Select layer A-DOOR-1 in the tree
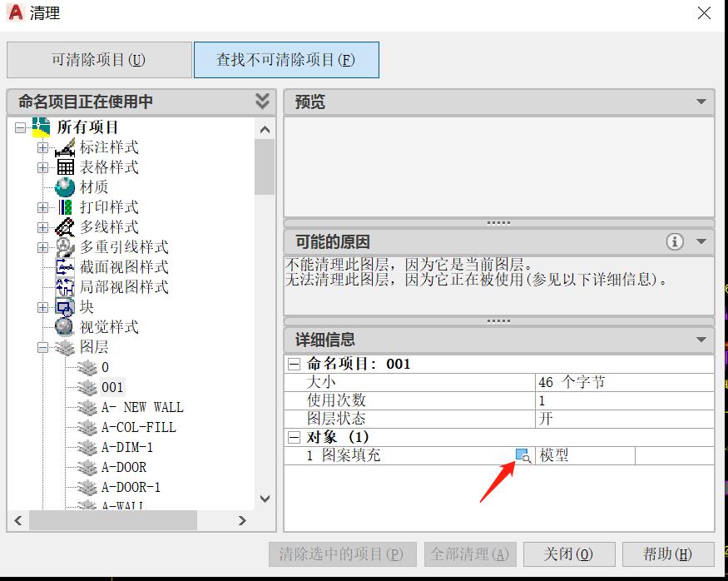The height and width of the screenshot is (581, 728). point(131,487)
